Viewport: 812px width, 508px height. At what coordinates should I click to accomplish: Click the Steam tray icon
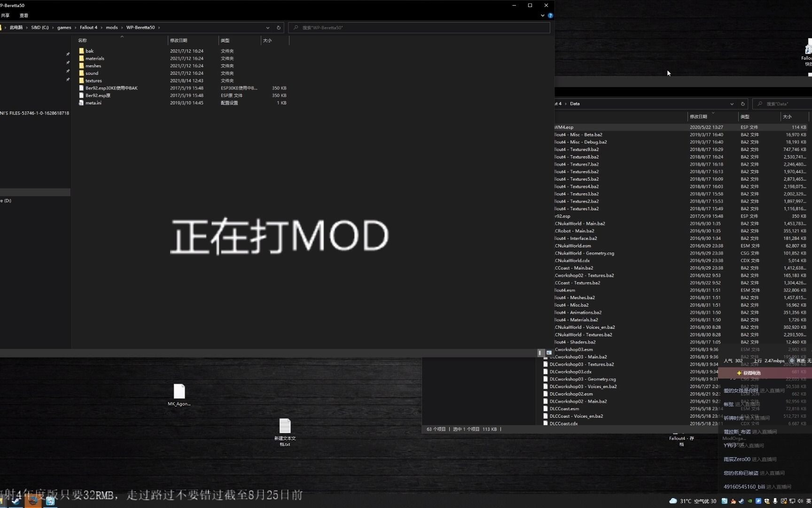pos(741,501)
